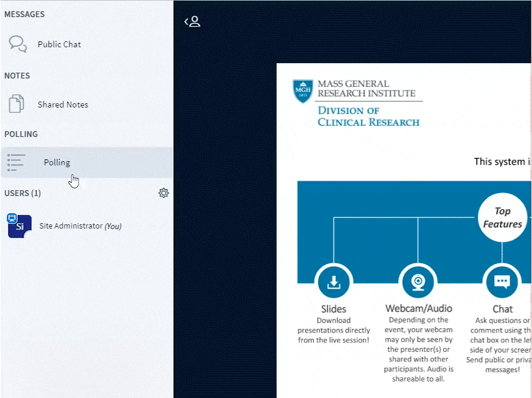Click the Webcam/Audio heading text on the slide
Image resolution: width=532 pixels, height=398 pixels.
click(x=419, y=308)
